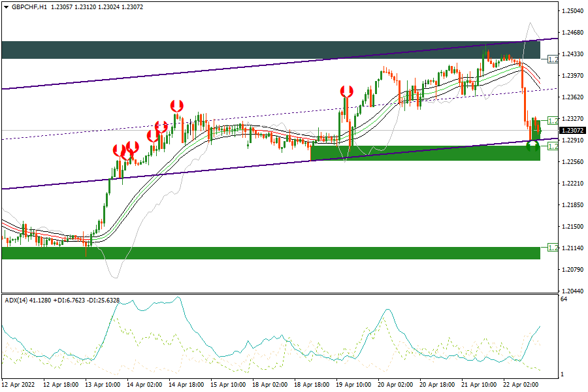Screen dimensions: 588x392
Task: Click the dropdown triangle beside GBPCHF,H1
Action: click(6, 7)
